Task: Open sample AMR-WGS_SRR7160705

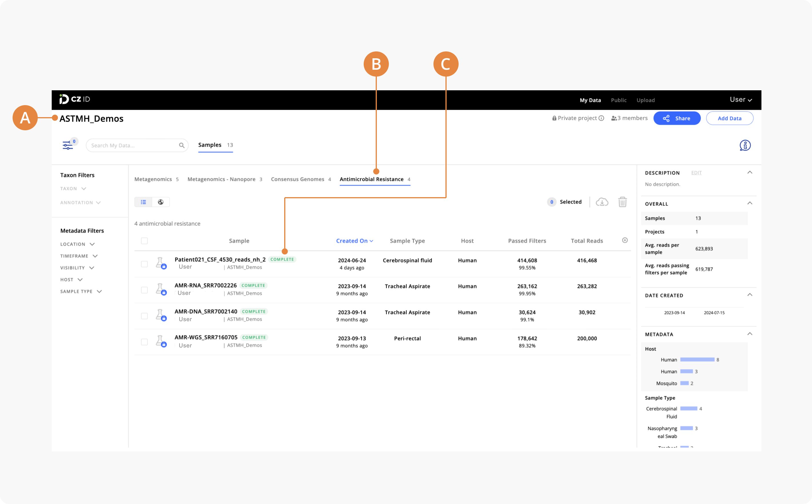Action: pos(206,337)
